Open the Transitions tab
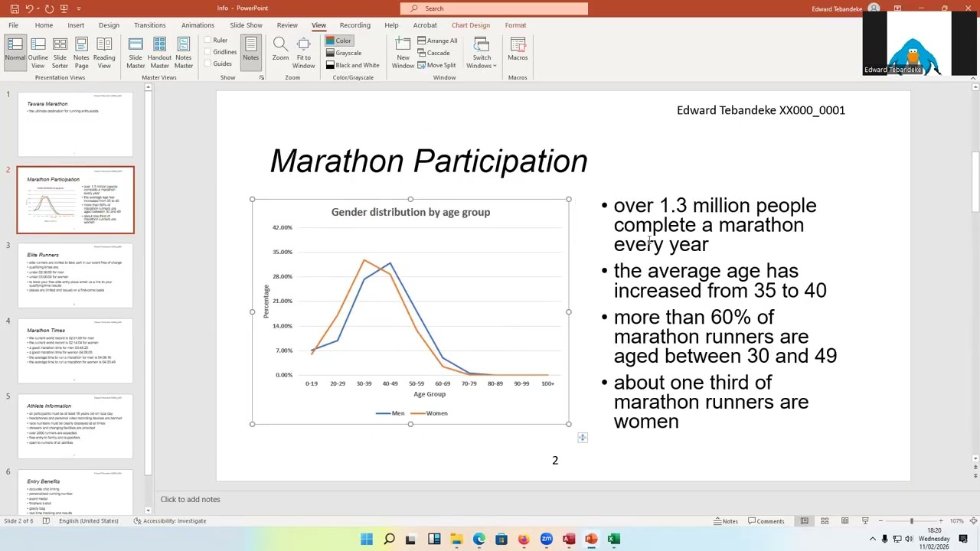Image resolution: width=980 pixels, height=551 pixels. click(150, 25)
